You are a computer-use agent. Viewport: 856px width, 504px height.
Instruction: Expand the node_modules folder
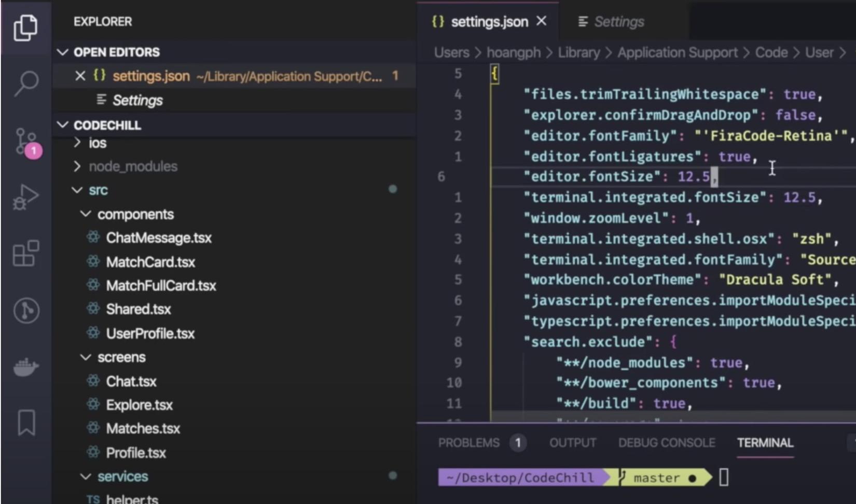[77, 166]
